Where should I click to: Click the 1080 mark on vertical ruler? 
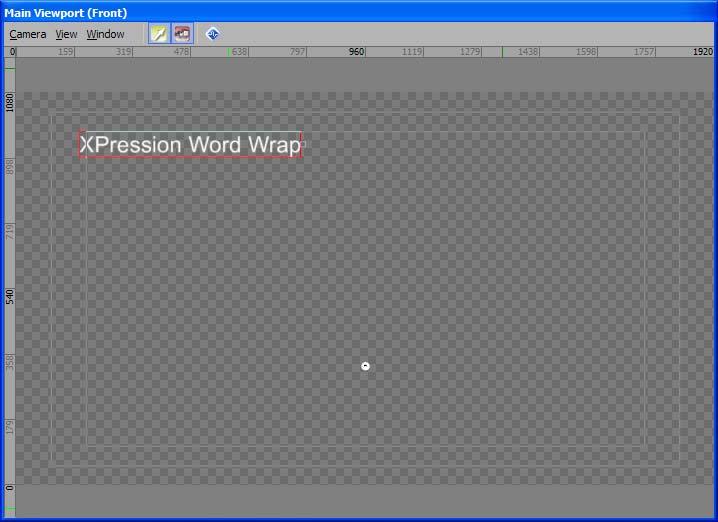click(x=10, y=102)
